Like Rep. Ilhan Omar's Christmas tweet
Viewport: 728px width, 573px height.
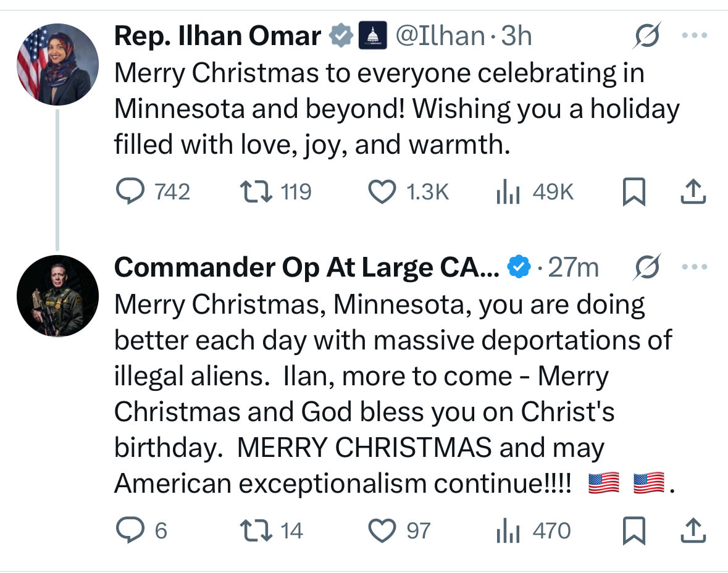(382, 192)
